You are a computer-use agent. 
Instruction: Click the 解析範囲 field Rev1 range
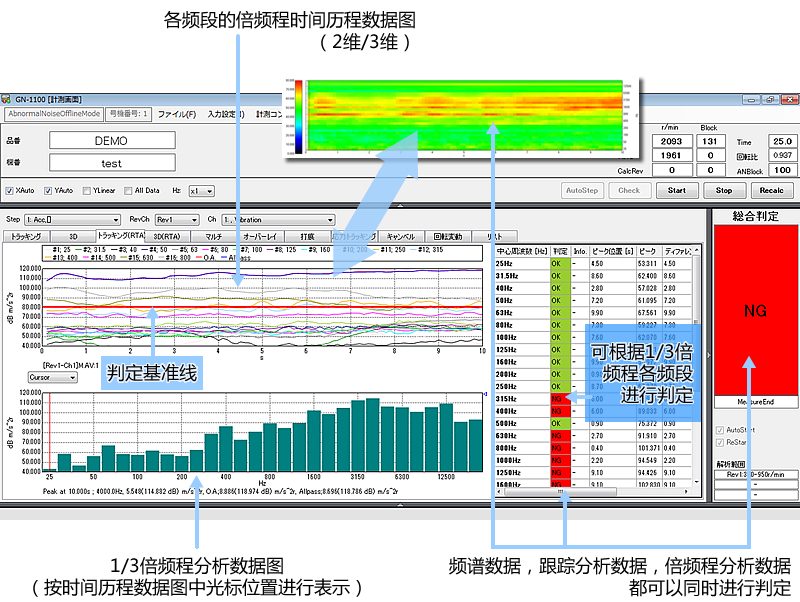tap(756, 474)
